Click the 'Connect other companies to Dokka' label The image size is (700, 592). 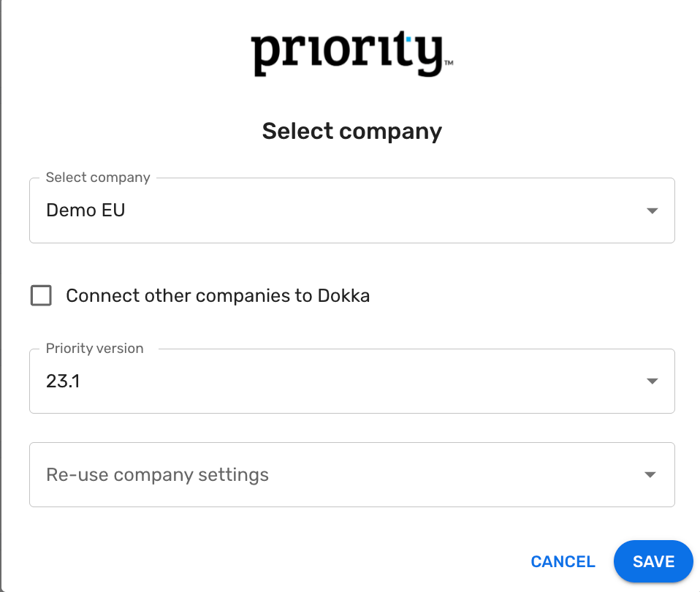218,296
